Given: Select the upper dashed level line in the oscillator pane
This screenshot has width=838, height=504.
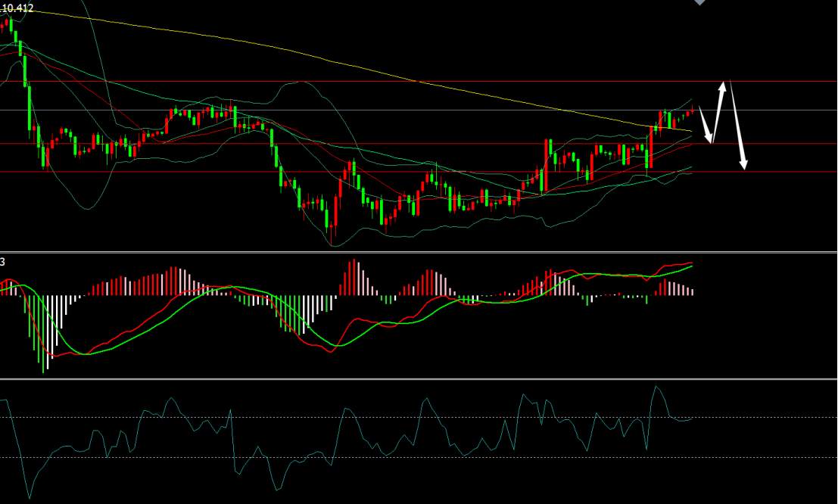Looking at the screenshot, I should (x=419, y=418).
